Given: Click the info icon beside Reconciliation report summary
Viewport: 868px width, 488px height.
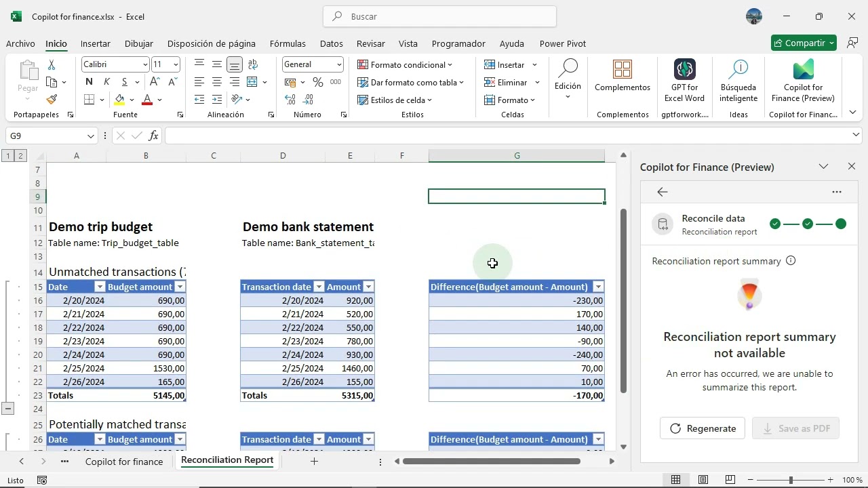Looking at the screenshot, I should click(x=791, y=261).
